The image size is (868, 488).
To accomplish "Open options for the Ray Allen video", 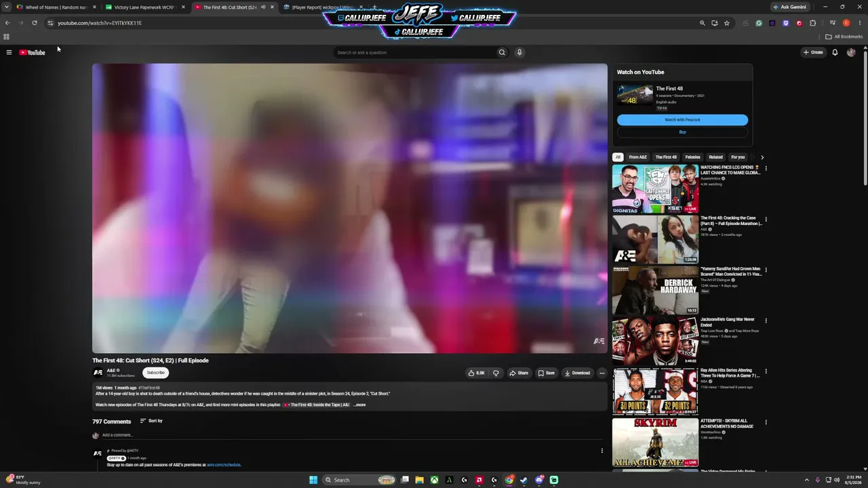I will (766, 371).
